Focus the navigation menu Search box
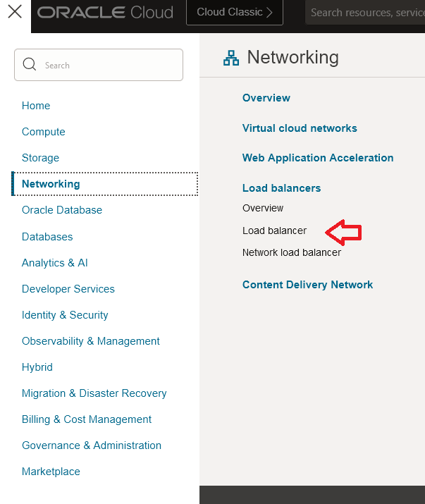Image resolution: width=425 pixels, height=504 pixels. click(x=99, y=65)
